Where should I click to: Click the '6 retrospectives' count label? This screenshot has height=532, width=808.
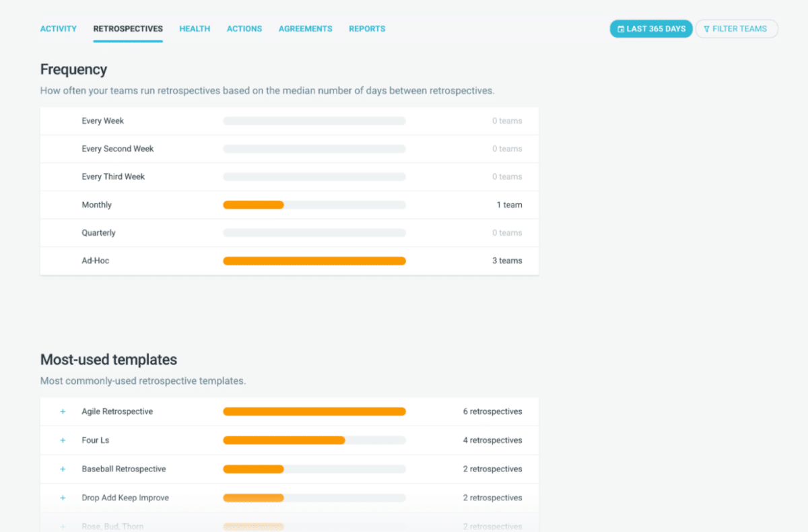pos(492,411)
